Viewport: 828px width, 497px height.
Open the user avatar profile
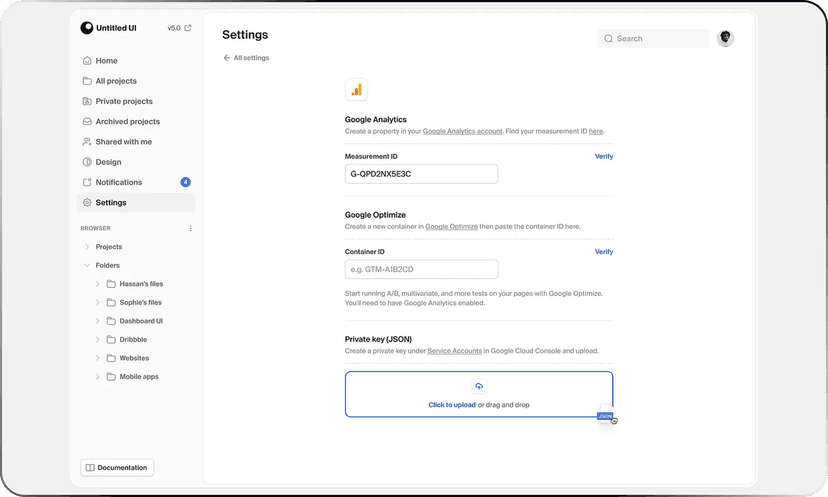pyautogui.click(x=725, y=38)
